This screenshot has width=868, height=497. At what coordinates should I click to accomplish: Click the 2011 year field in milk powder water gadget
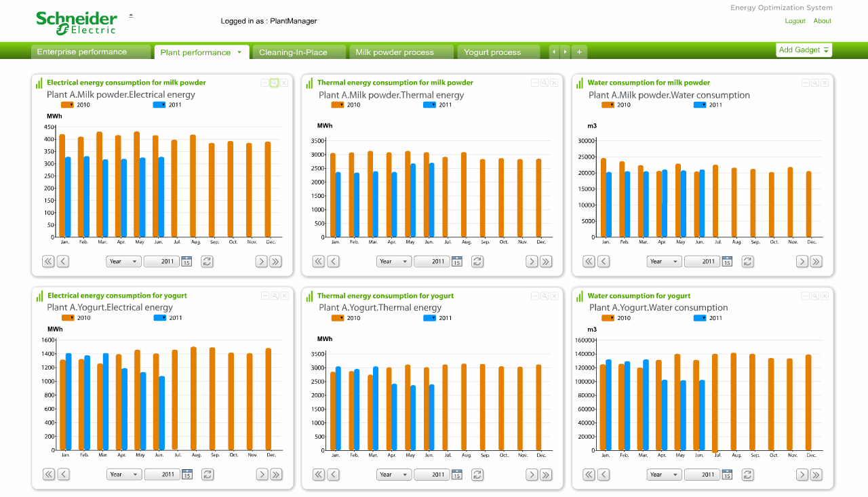tap(703, 261)
